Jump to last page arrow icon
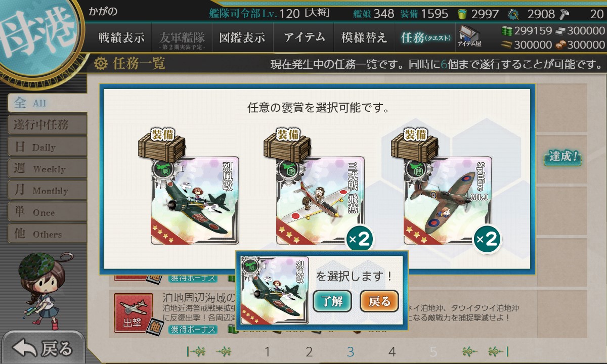607x364 pixels. tap(498, 351)
